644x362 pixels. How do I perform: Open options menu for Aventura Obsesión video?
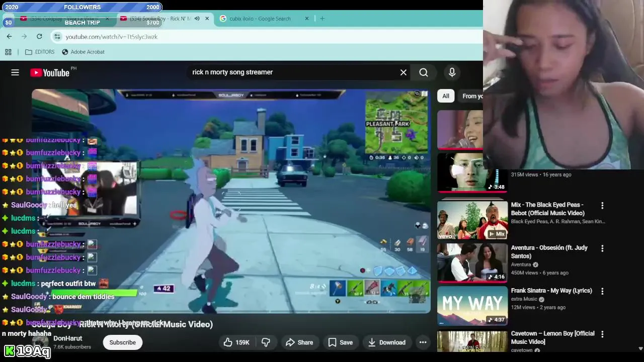click(x=602, y=248)
